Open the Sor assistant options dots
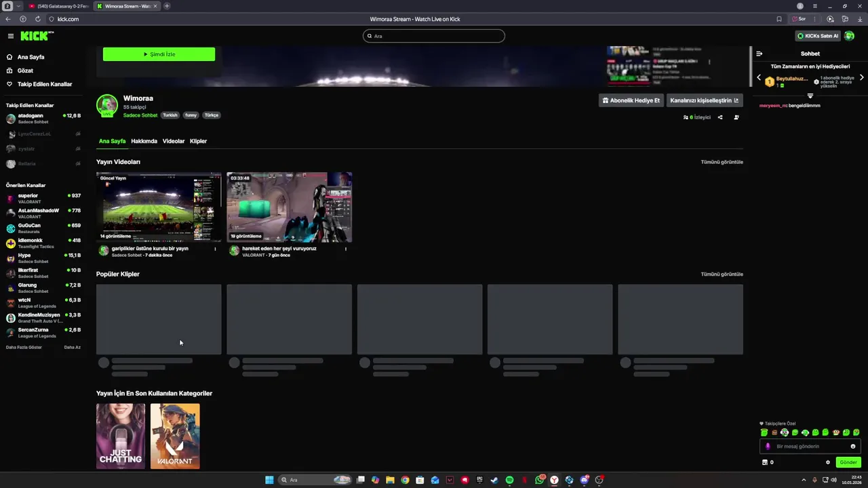 (x=816, y=19)
